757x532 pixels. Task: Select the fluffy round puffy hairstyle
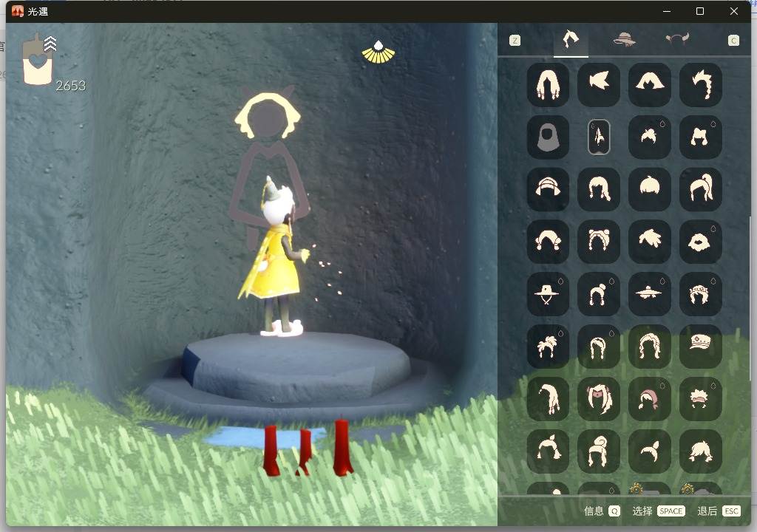tap(701, 242)
